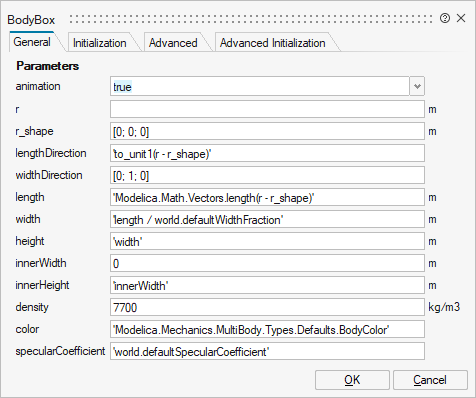Focus the empty r input field
This screenshot has width=476, height=398.
[x=267, y=109]
